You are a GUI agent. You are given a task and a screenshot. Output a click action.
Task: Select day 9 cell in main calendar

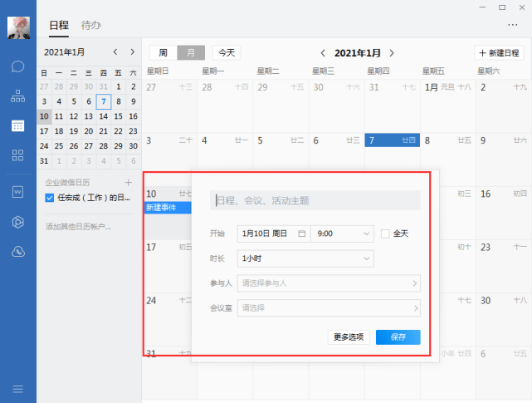[504, 160]
